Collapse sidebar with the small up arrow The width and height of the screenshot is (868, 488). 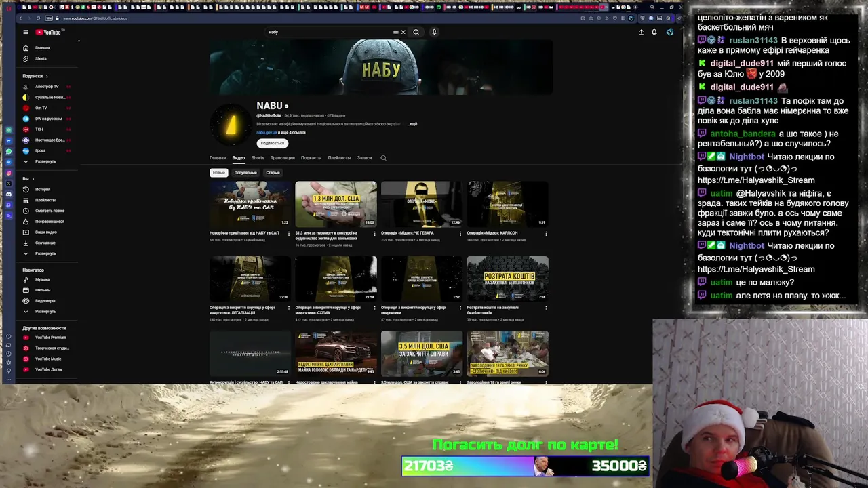(79, 41)
